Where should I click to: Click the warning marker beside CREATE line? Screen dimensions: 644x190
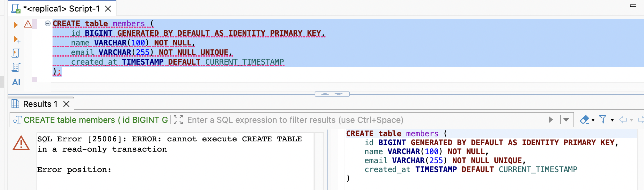(28, 24)
